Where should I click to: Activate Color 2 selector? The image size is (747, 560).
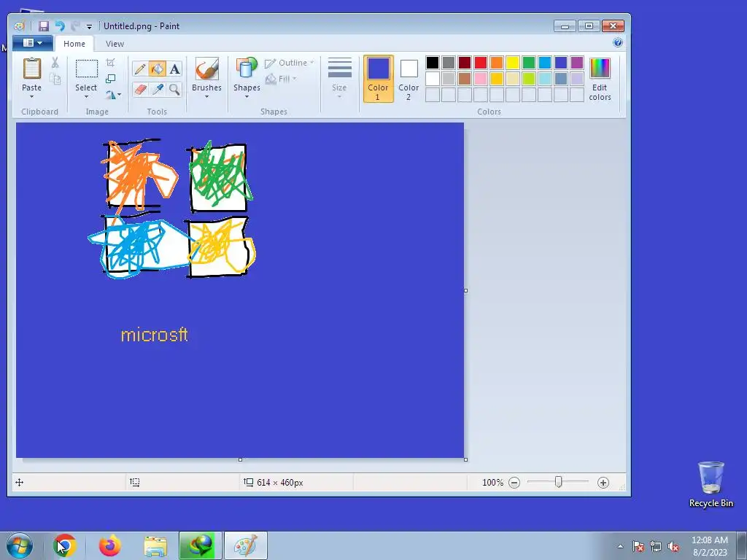coord(409,79)
